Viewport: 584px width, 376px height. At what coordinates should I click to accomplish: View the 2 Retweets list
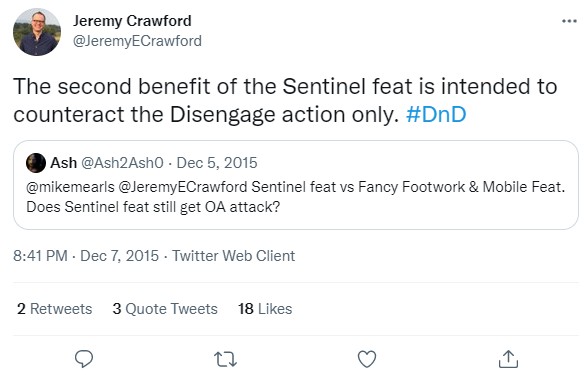[x=54, y=309]
